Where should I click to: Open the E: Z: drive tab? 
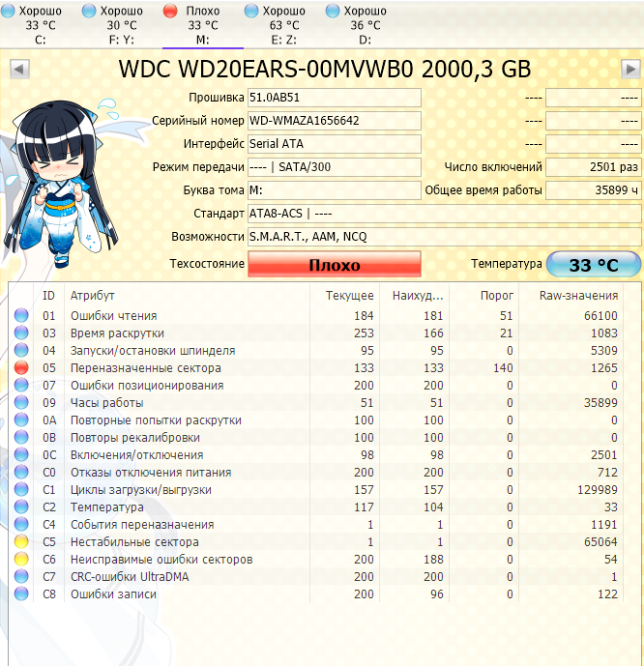283,25
